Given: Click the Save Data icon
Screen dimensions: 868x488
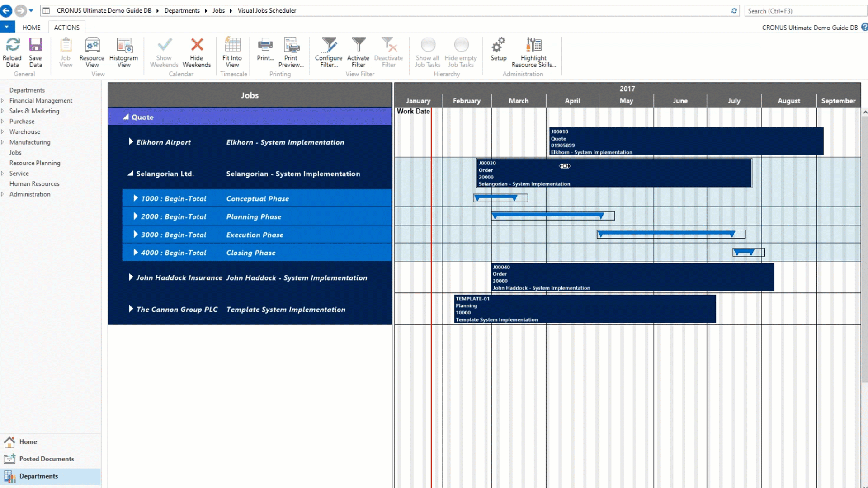Looking at the screenshot, I should [x=35, y=44].
